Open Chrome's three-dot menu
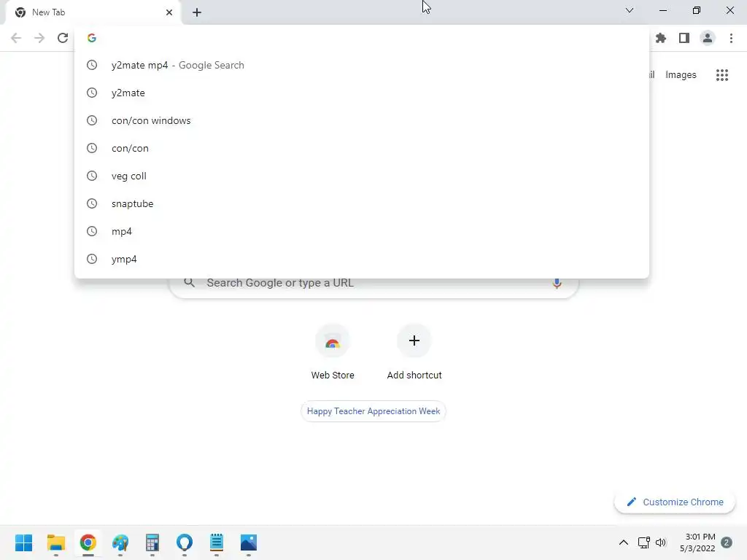Image resolution: width=747 pixels, height=560 pixels. coord(731,38)
